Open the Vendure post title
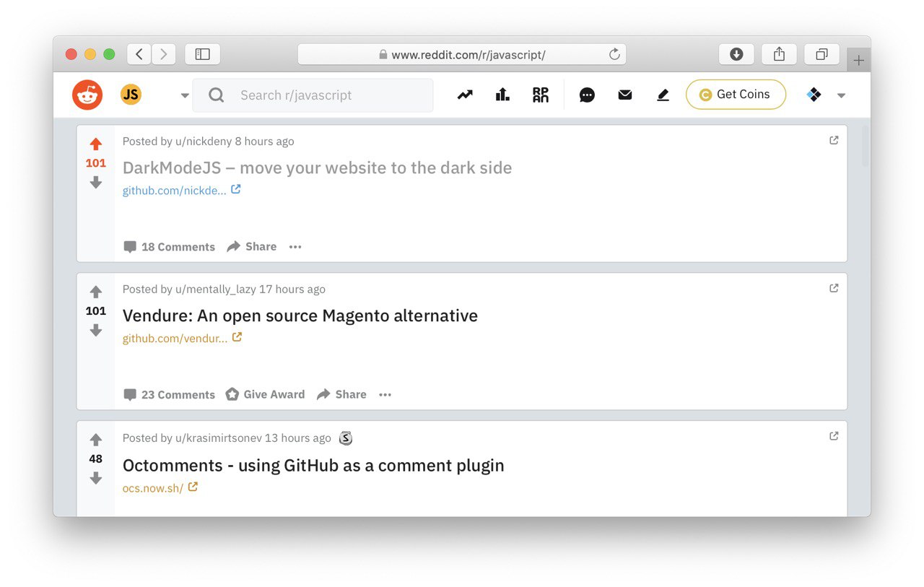This screenshot has width=924, height=587. coord(300,316)
